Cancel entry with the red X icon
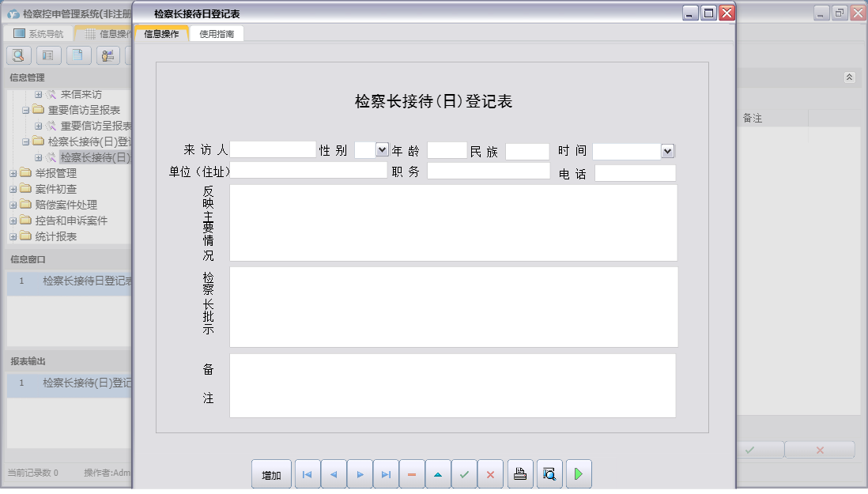This screenshot has height=494, width=868. (x=490, y=474)
